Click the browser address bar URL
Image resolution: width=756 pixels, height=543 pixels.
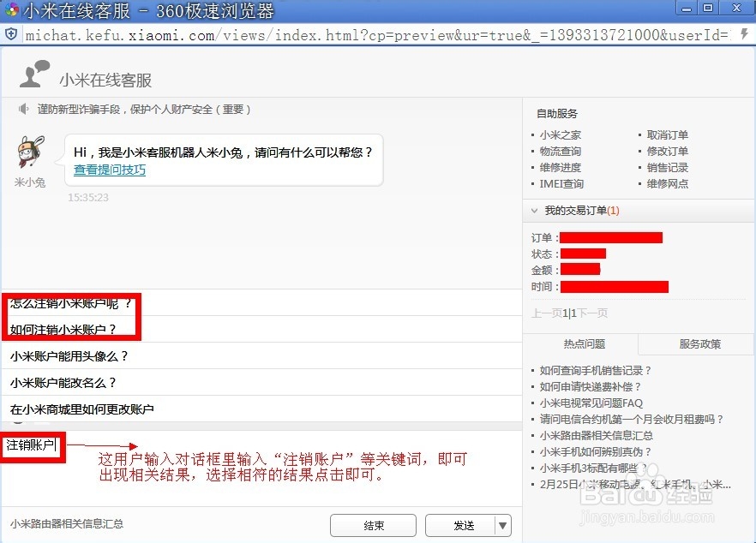click(377, 35)
